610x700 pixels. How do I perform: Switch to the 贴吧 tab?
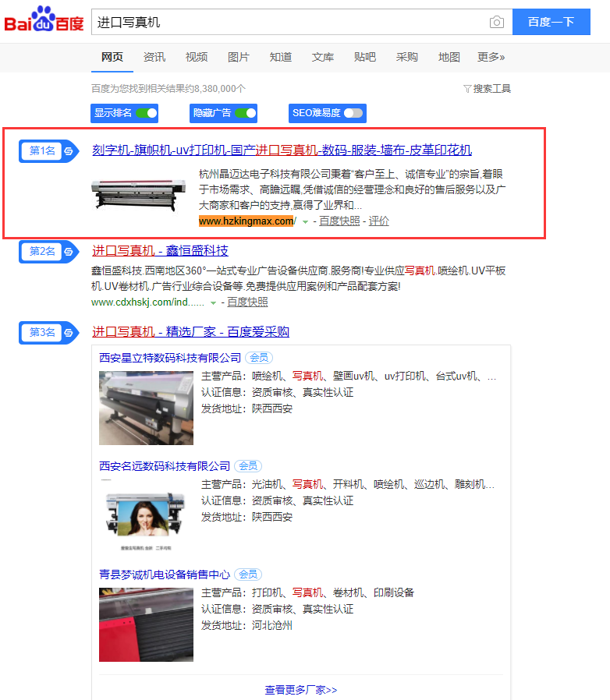(364, 57)
